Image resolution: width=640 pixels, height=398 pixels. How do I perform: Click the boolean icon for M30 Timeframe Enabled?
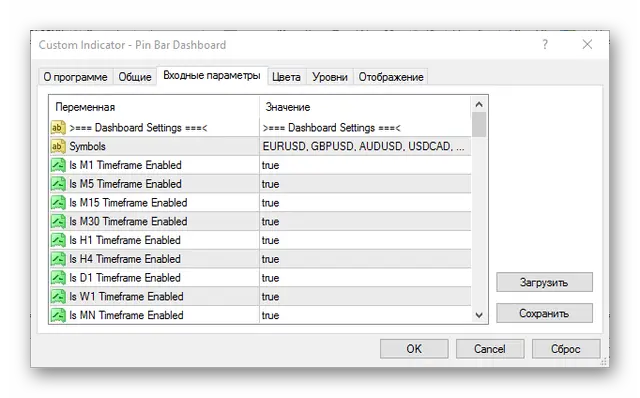[58, 222]
